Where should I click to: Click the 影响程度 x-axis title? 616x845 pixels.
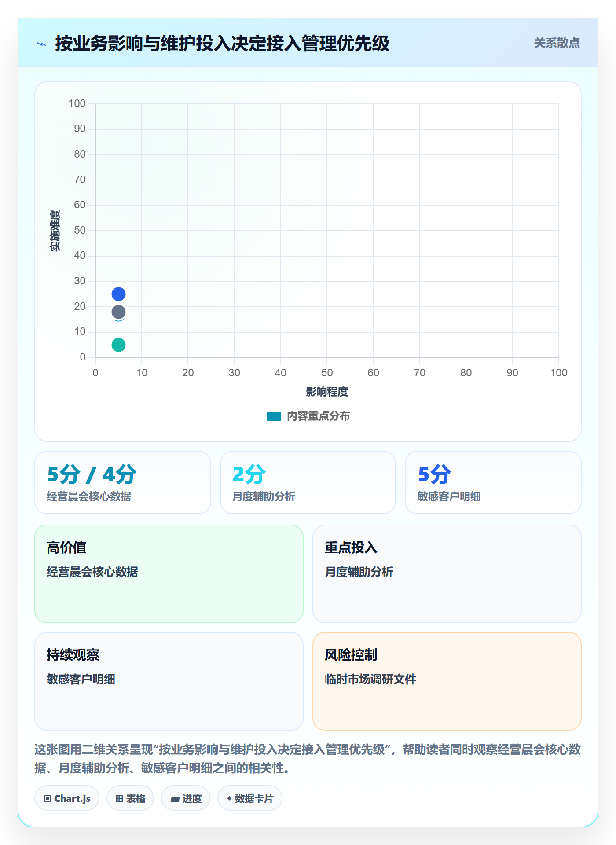click(327, 392)
